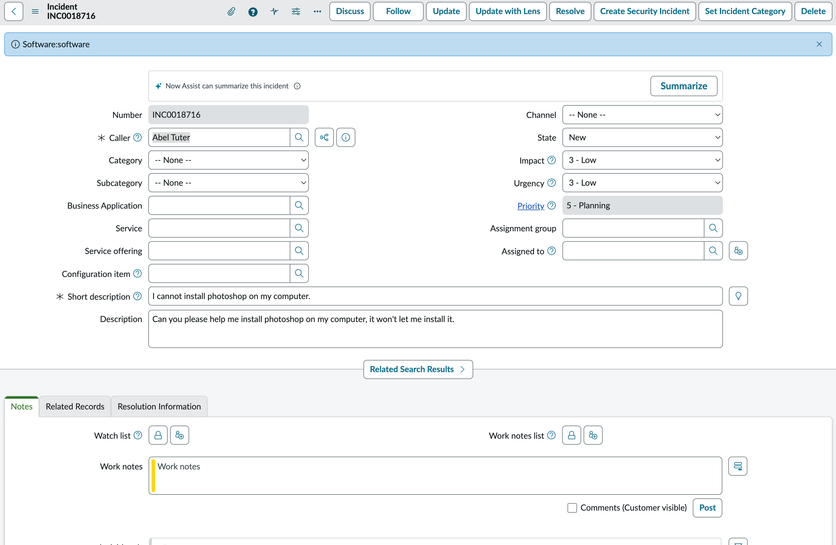Click into the Work notes text field

click(435, 475)
